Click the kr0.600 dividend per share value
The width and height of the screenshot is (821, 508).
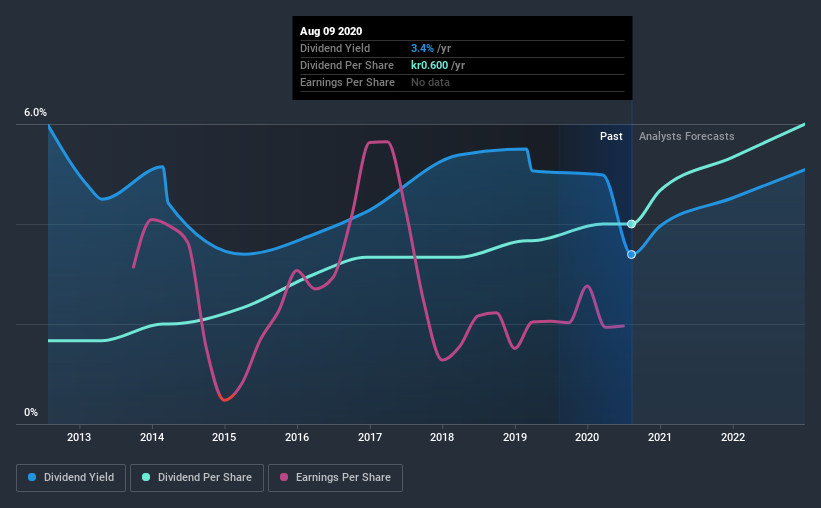tap(429, 65)
